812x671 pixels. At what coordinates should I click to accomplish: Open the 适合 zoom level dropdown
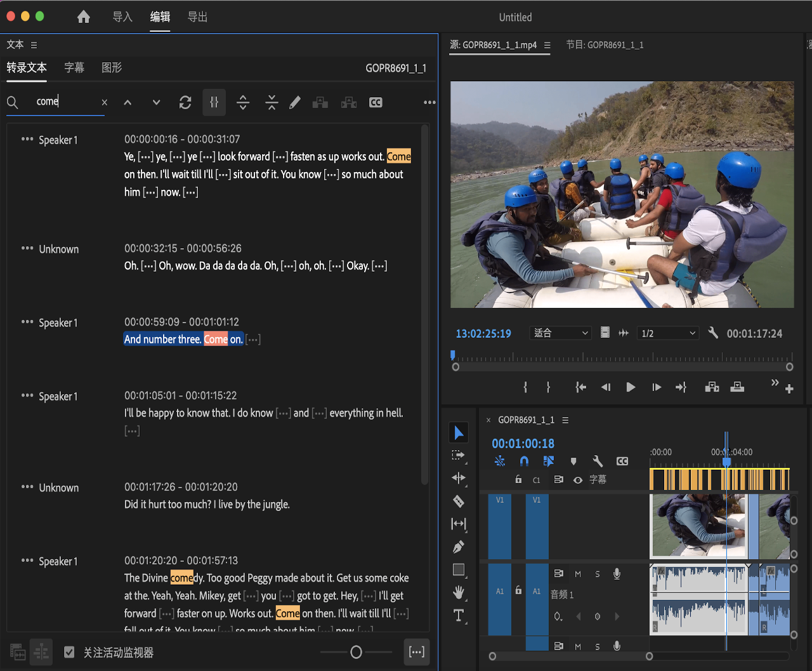pyautogui.click(x=560, y=333)
